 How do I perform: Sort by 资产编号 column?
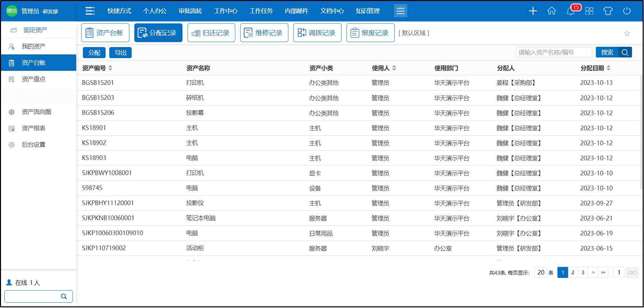(110, 68)
